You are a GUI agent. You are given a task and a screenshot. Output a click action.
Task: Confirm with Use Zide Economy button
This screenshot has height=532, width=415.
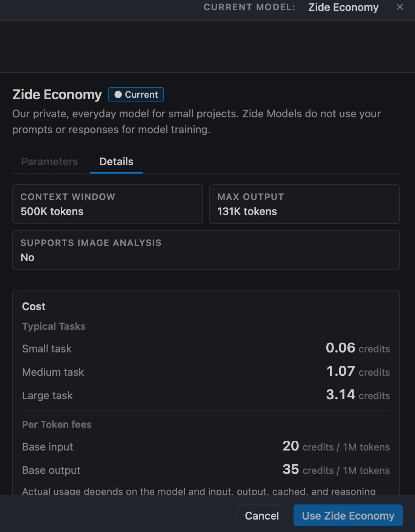point(348,515)
